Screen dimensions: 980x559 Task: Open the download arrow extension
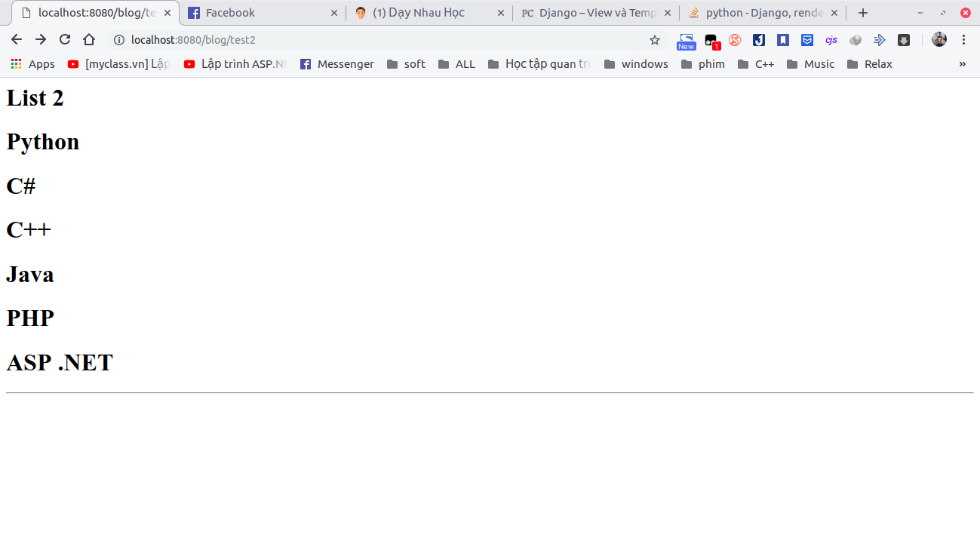(903, 40)
